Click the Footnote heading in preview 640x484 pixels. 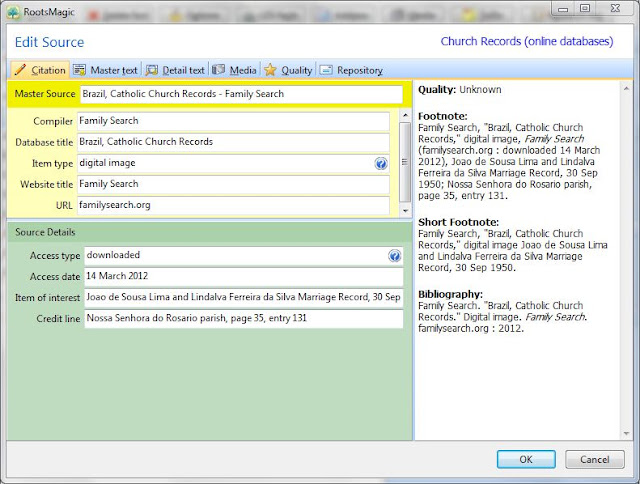tap(442, 116)
